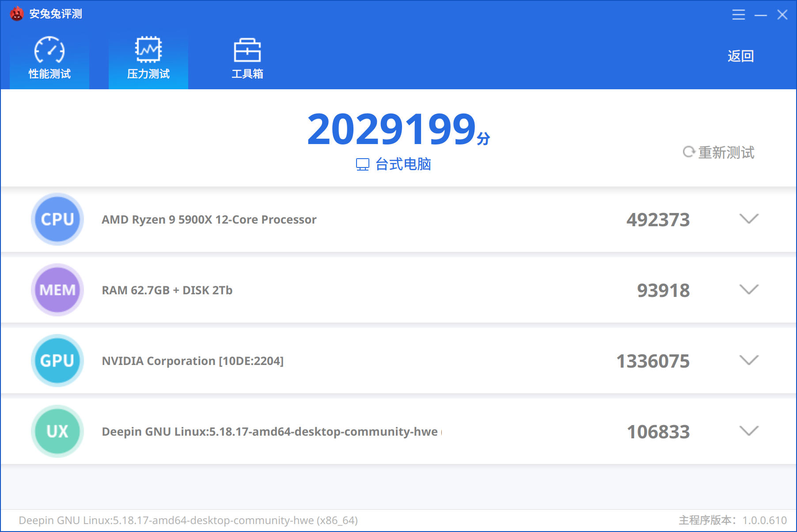Image resolution: width=797 pixels, height=532 pixels.
Task: Click the 返回 button
Action: coord(741,56)
